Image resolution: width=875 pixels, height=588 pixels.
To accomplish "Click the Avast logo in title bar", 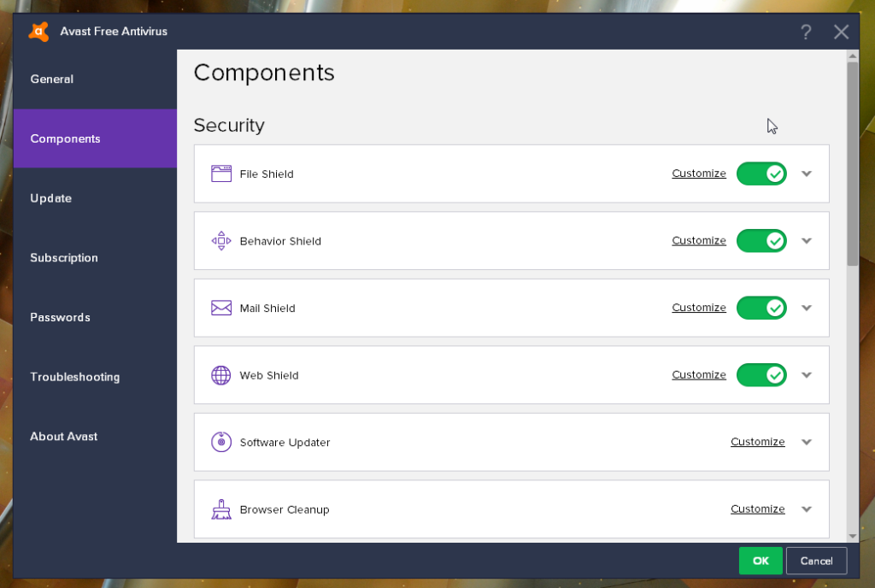I will tap(38, 32).
